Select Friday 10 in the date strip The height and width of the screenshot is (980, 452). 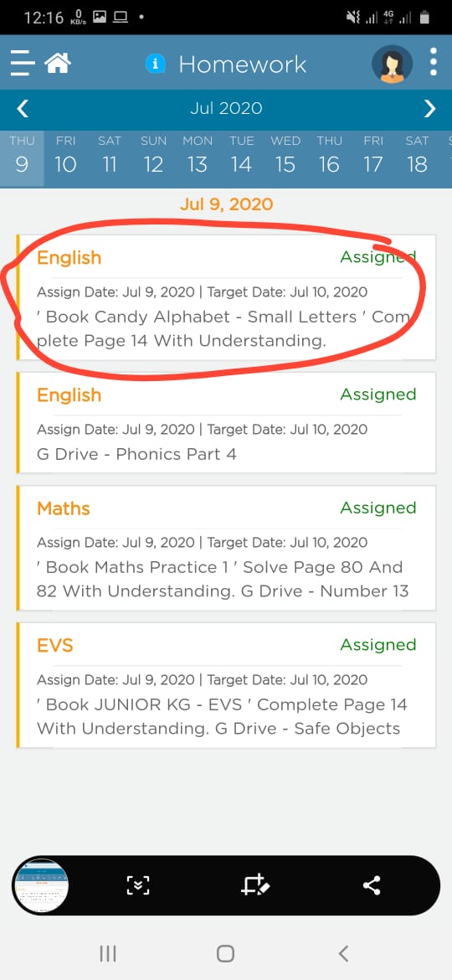[x=65, y=157]
